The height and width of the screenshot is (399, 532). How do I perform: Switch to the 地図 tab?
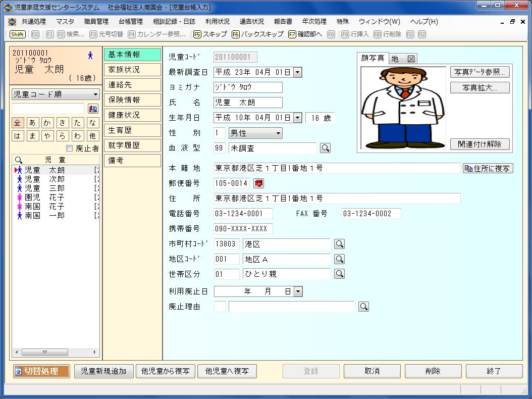(403, 59)
